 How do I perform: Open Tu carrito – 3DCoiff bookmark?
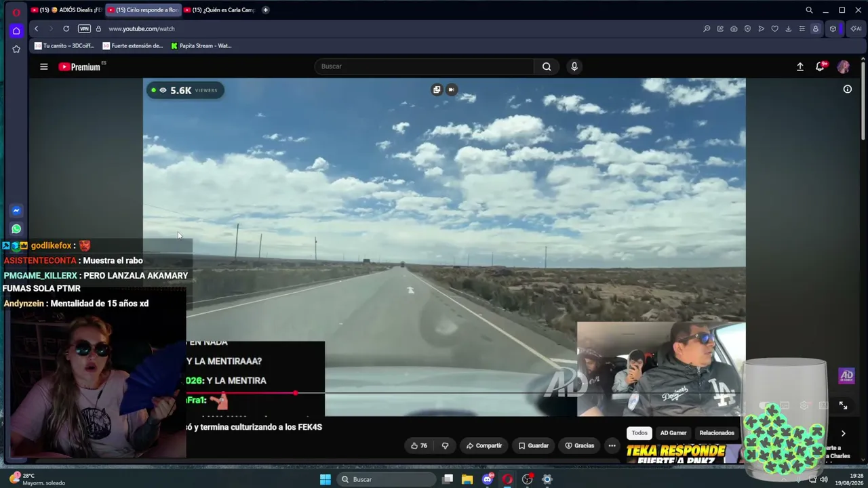[x=64, y=46]
